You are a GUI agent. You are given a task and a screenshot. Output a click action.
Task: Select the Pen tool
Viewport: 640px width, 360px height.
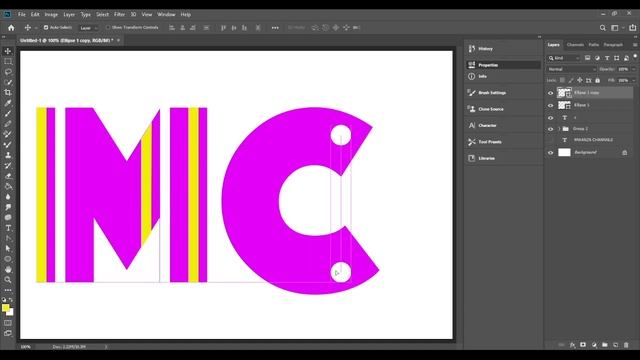coord(8,238)
